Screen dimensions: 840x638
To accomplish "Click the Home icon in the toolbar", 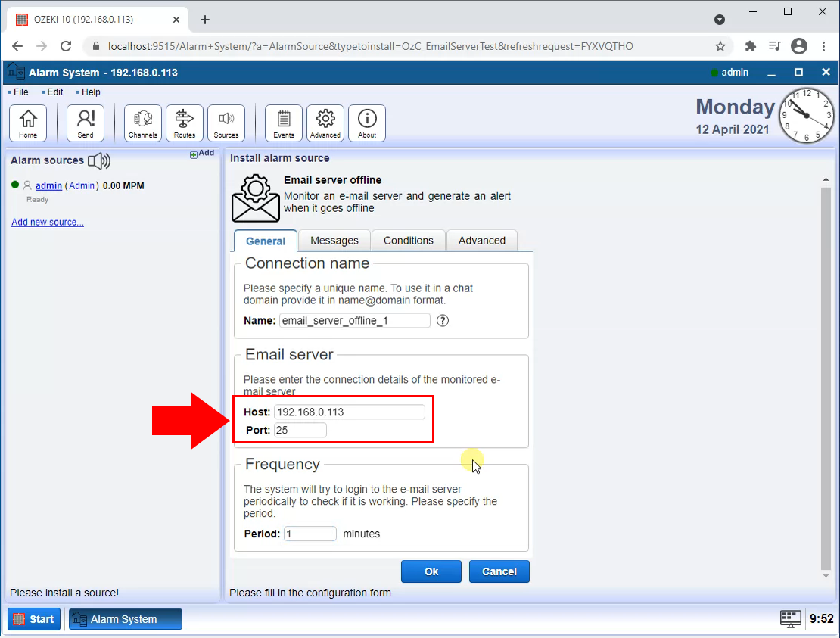I will coord(28,123).
